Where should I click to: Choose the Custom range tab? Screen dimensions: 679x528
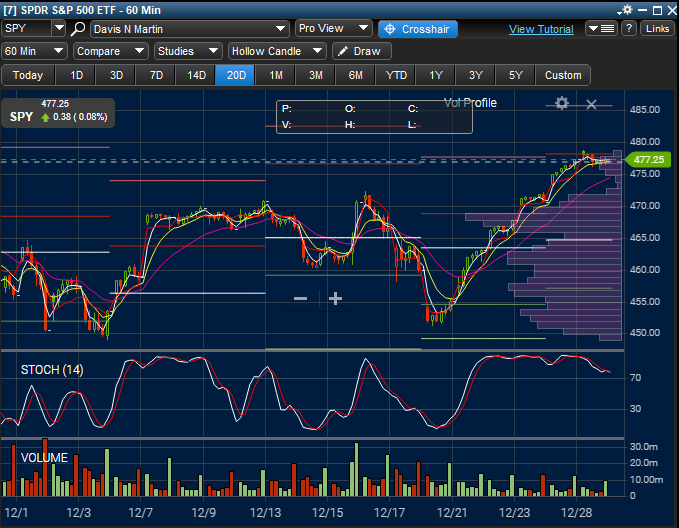(563, 75)
